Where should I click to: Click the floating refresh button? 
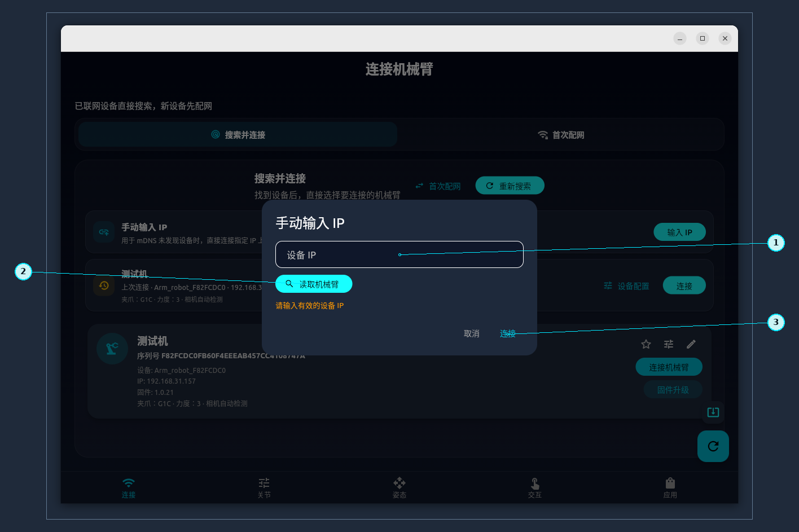click(713, 446)
